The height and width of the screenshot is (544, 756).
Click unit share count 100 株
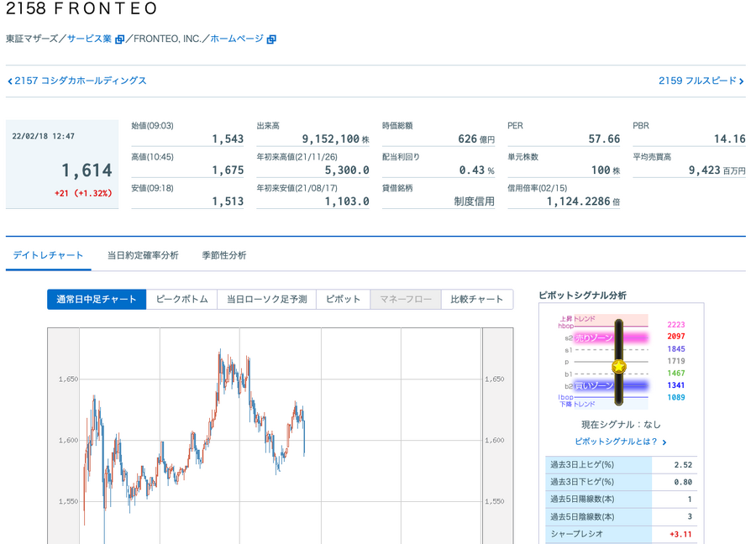[606, 170]
